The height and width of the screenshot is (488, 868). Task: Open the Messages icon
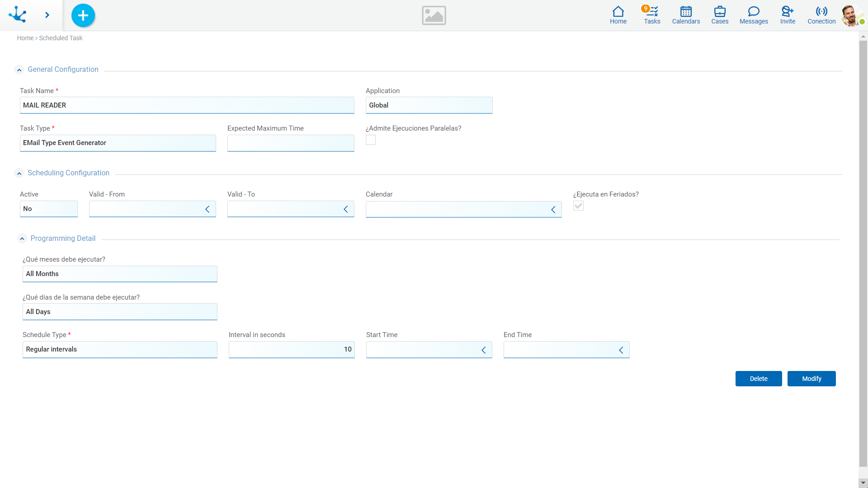coord(753,15)
